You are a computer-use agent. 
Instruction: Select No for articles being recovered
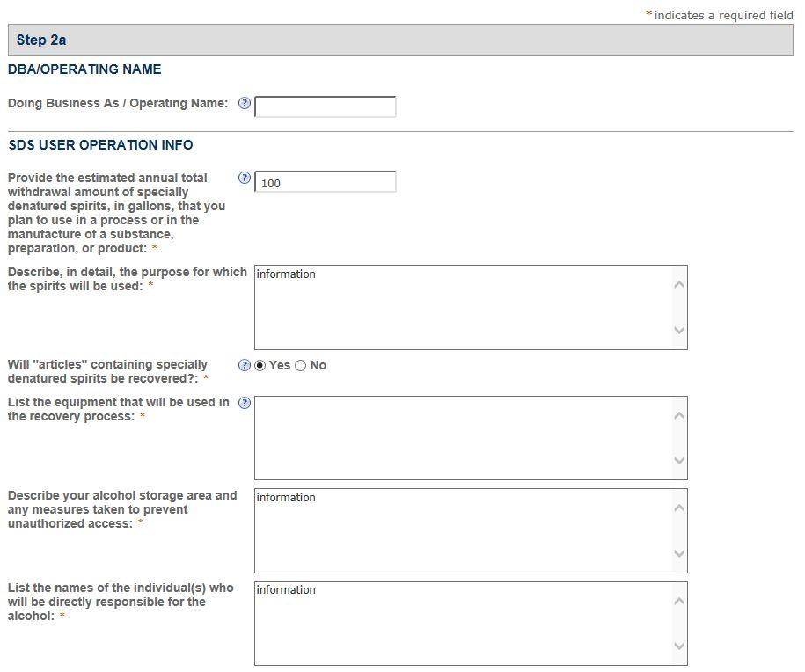[301, 366]
